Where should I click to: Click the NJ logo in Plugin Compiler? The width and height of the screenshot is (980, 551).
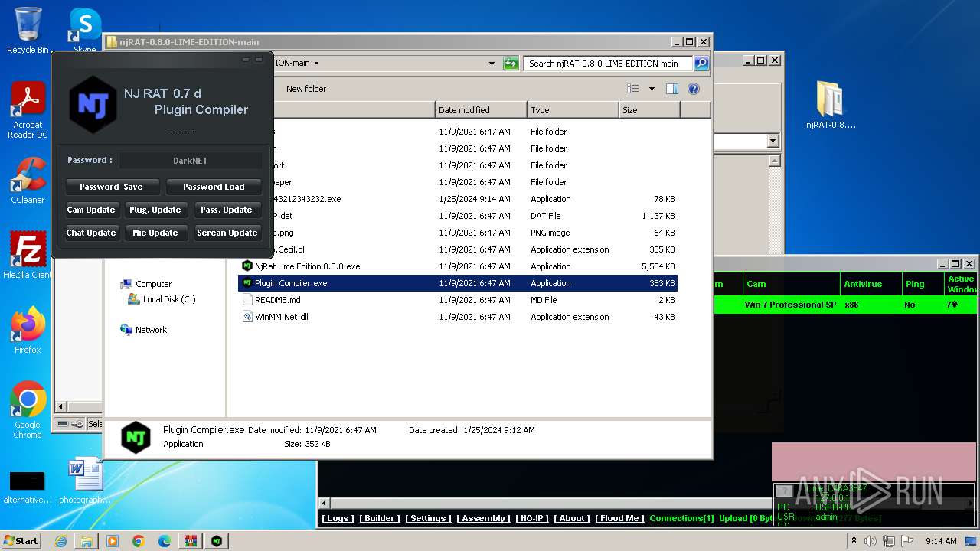click(93, 104)
